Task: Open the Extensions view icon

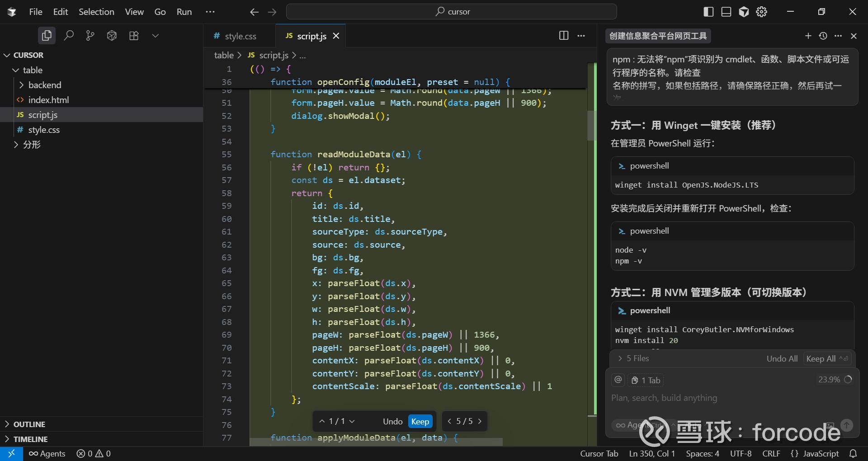Action: click(134, 36)
